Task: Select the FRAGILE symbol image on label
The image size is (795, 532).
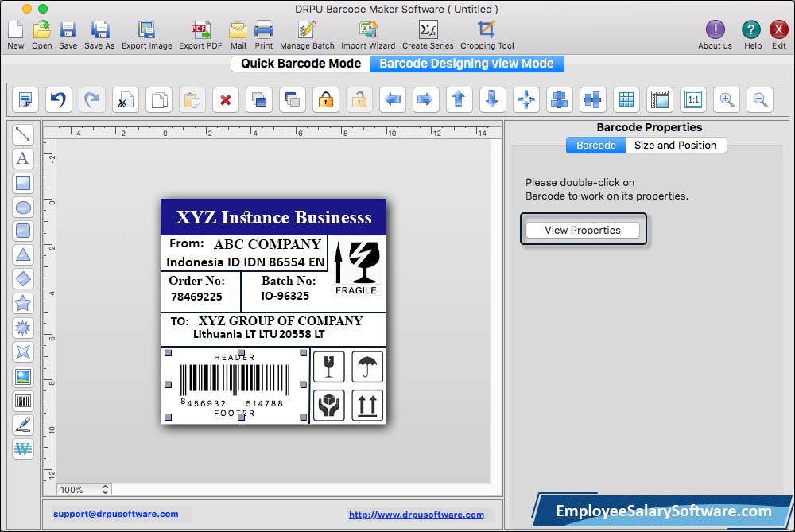Action: coord(356,268)
